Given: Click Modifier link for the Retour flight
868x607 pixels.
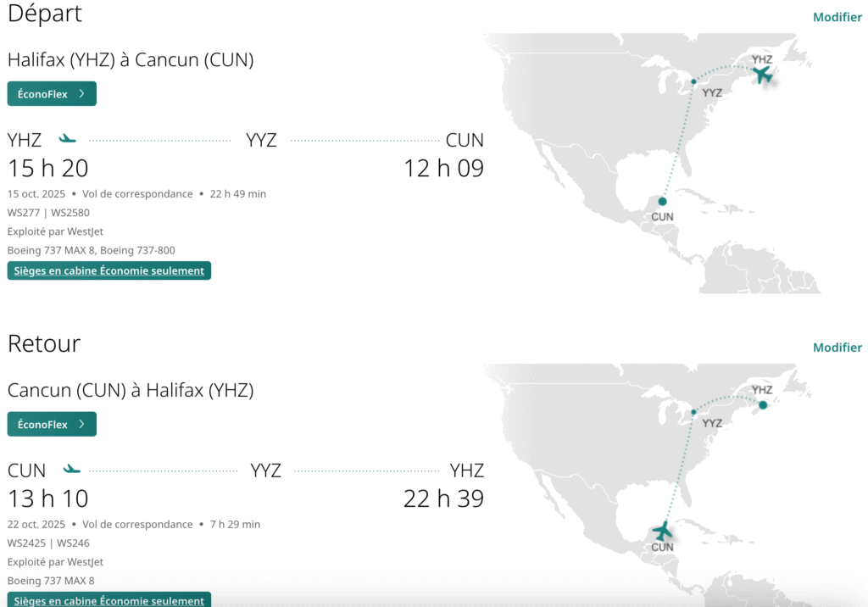Looking at the screenshot, I should (x=837, y=348).
